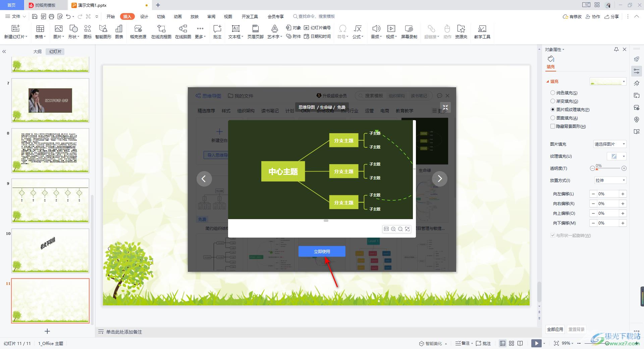The width and height of the screenshot is (644, 349).
Task: Insert an online mind map 在线脑图
Action: 183,32
